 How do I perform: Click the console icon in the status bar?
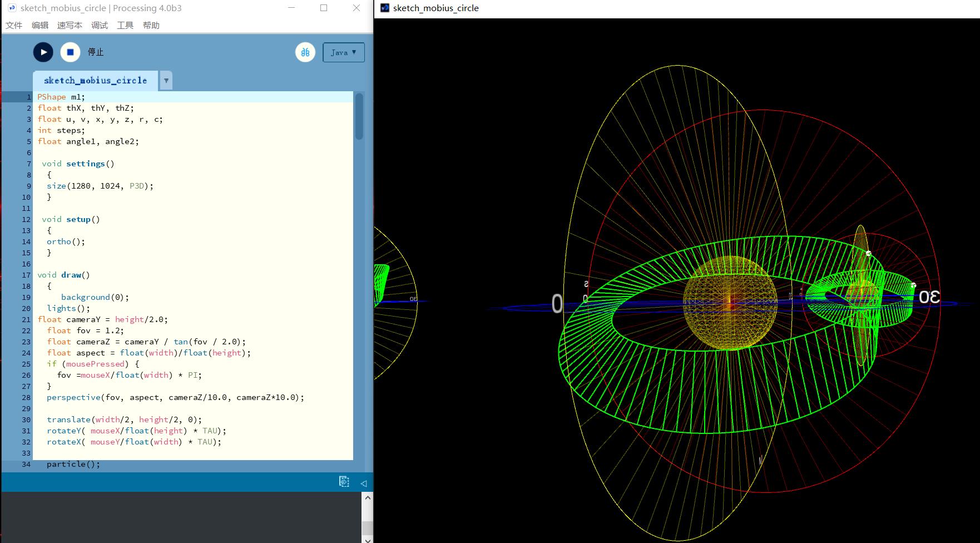click(x=344, y=482)
